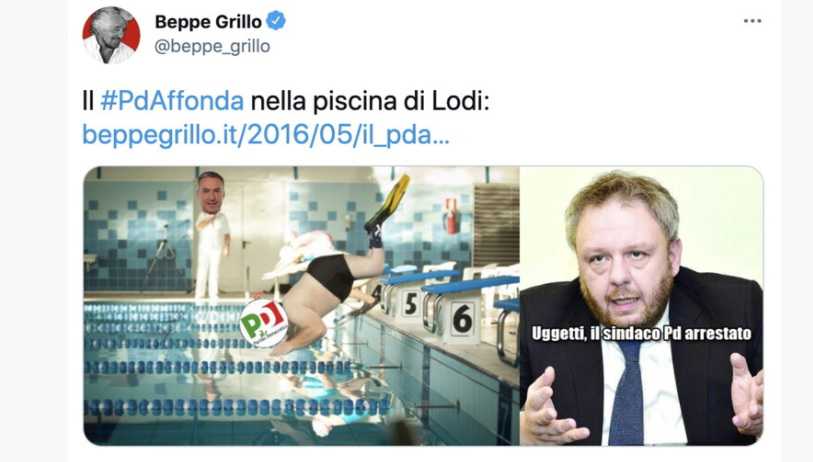This screenshot has width=813, height=462.
Task: Click the red fire extinguisher on wall
Action: tap(451, 216)
